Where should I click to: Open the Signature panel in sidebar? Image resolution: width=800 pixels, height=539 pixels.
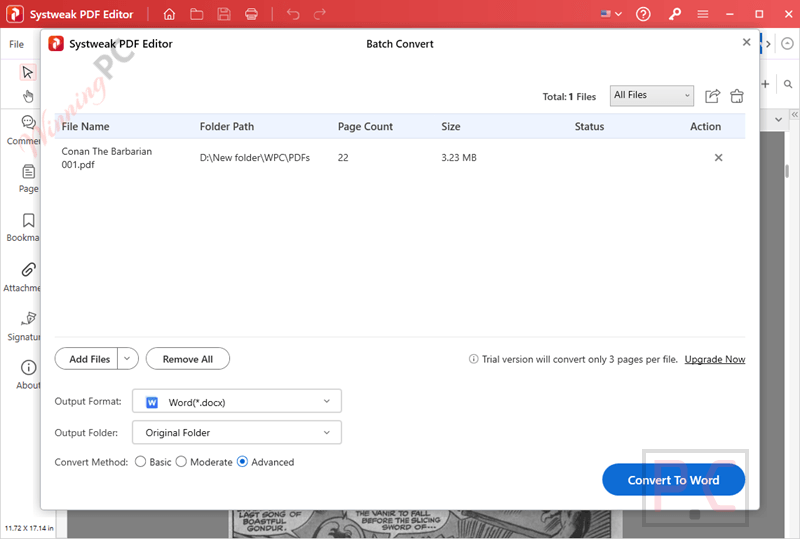click(x=24, y=327)
